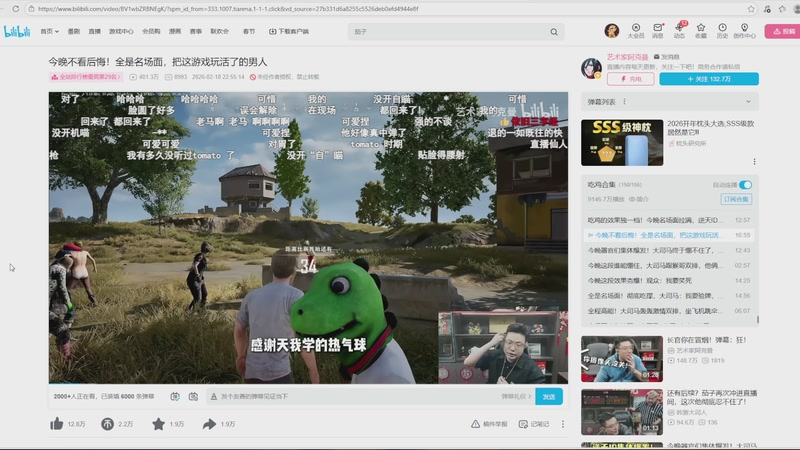Open 记笔记 note-taking

[x=534, y=424]
